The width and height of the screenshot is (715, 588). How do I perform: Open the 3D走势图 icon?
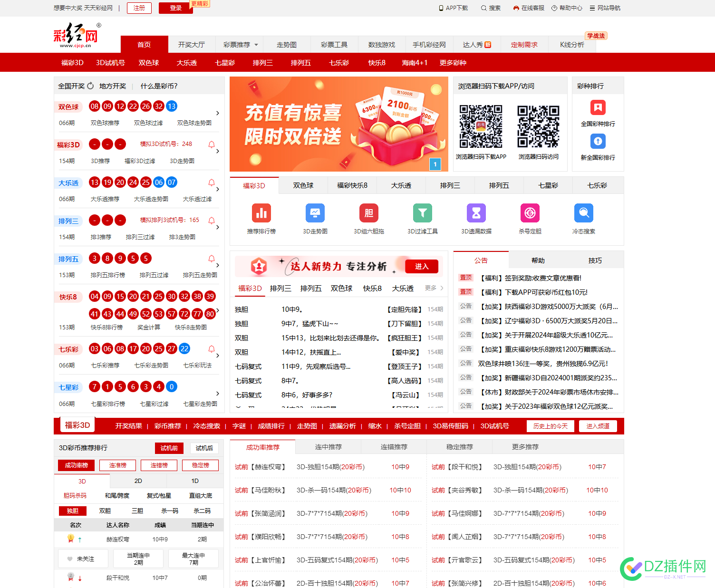tap(315, 213)
